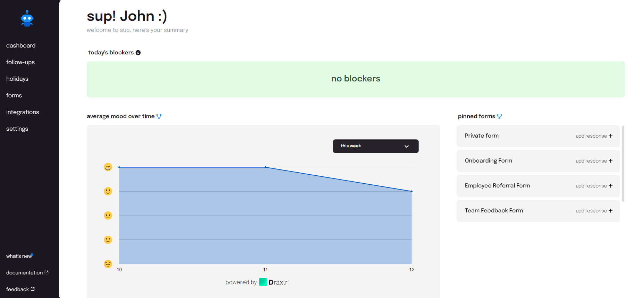Click trophy icon next to average mood
The width and height of the screenshot is (644, 298).
click(x=159, y=116)
